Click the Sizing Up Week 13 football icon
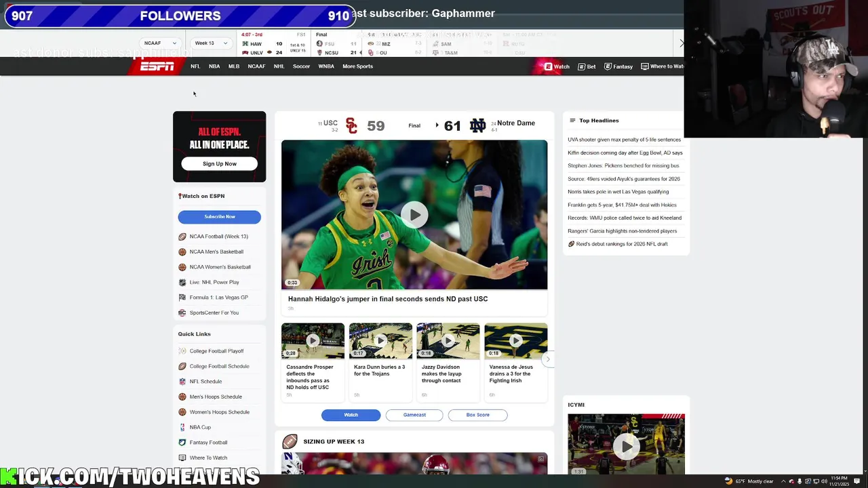868x488 pixels. pyautogui.click(x=290, y=442)
